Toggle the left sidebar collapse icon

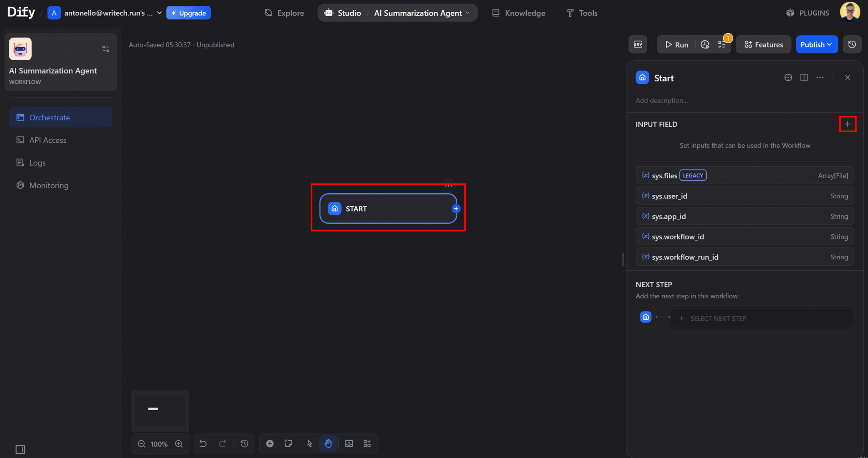[20, 449]
